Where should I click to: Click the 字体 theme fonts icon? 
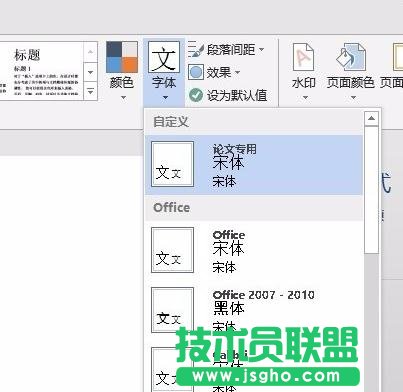[x=164, y=57]
